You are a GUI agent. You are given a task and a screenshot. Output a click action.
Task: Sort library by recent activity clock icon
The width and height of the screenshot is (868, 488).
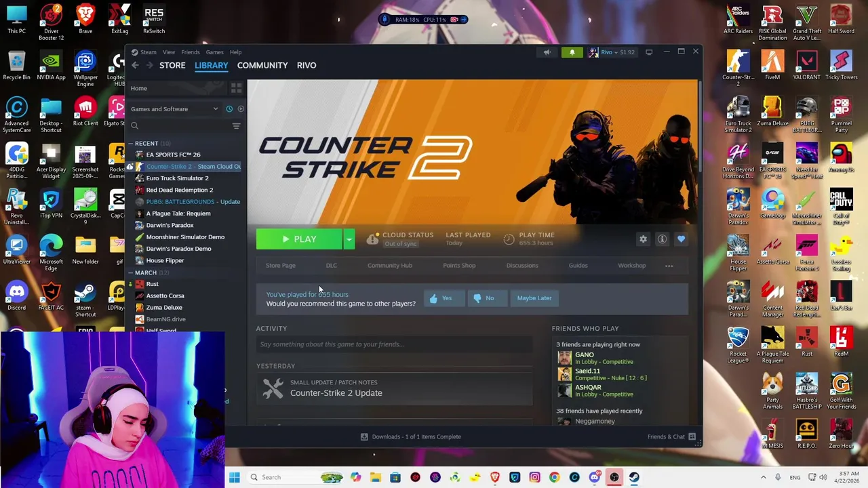click(229, 109)
